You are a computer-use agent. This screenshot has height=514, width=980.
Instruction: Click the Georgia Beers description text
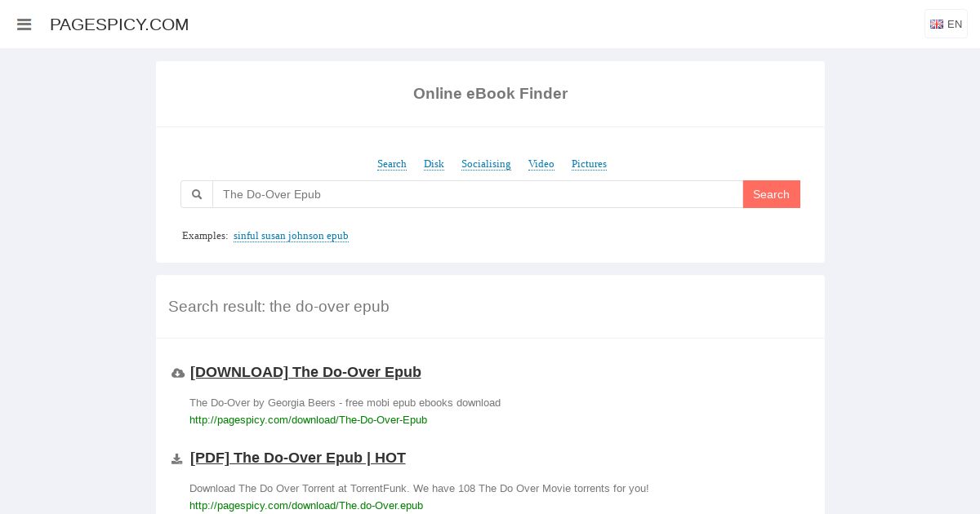[x=345, y=403]
